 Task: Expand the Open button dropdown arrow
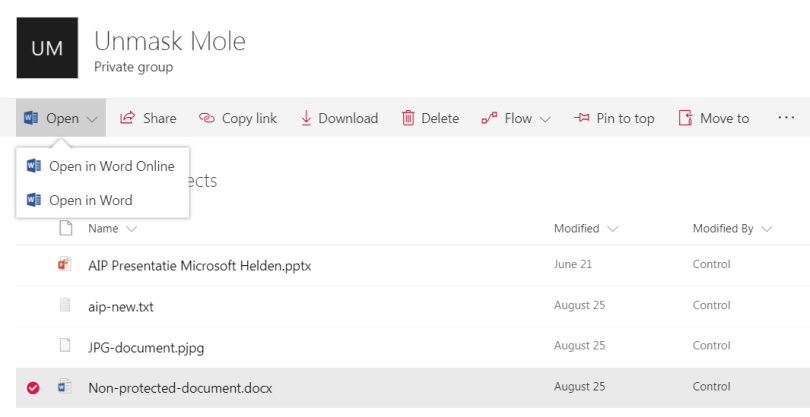92,119
